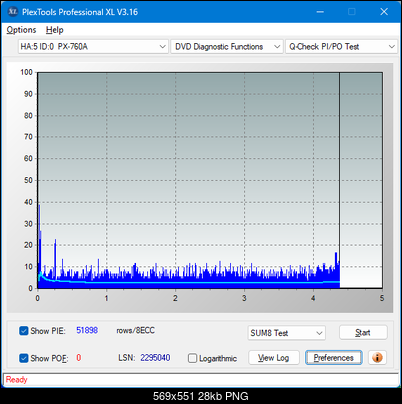Click the LSN value 2295040

pos(155,358)
